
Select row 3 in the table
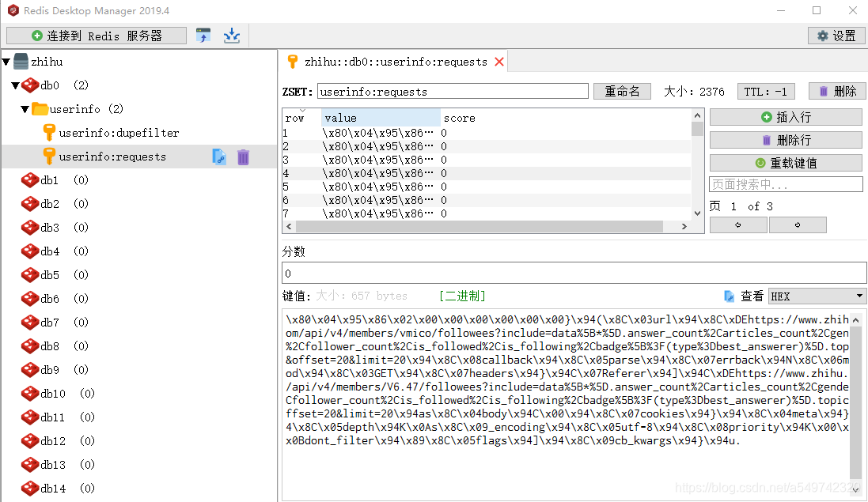pyautogui.click(x=487, y=160)
